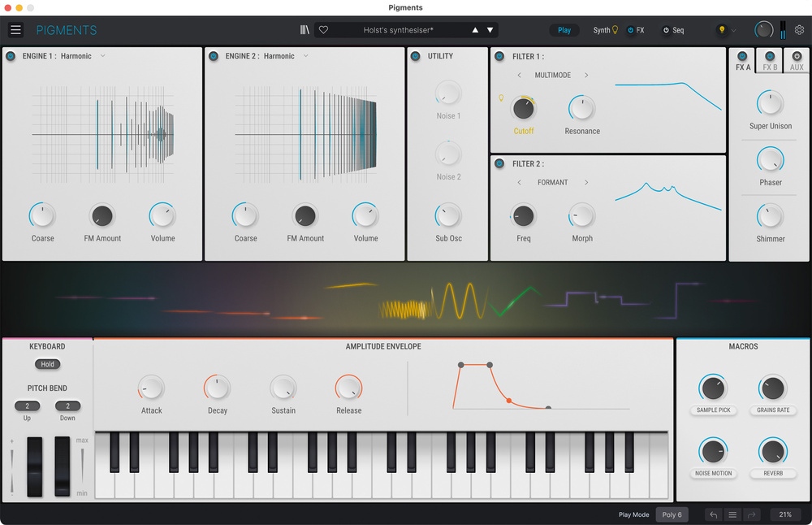The image size is (812, 525).
Task: Click the Play button in the top bar
Action: [x=564, y=29]
